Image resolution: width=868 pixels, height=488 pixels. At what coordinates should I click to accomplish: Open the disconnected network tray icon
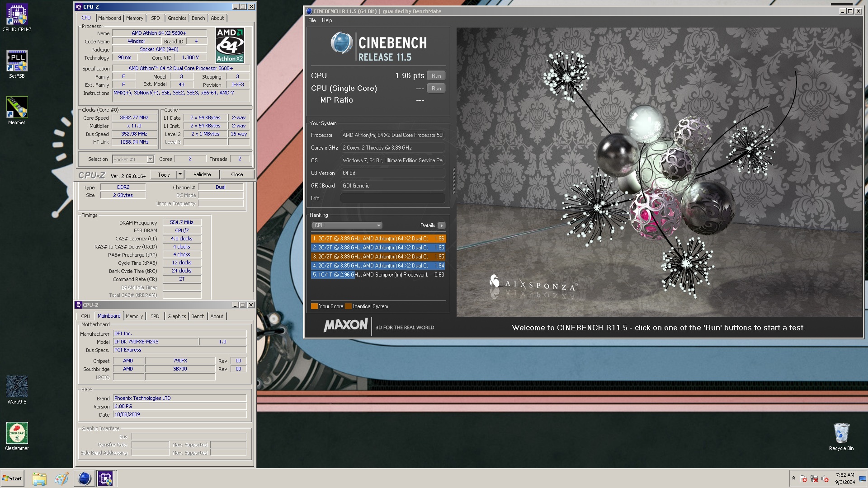tap(814, 479)
